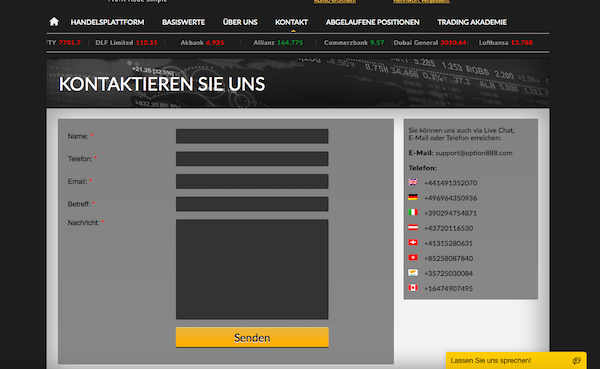Image resolution: width=600 pixels, height=369 pixels.
Task: Click the Austrian flag icon
Action: pyautogui.click(x=413, y=227)
